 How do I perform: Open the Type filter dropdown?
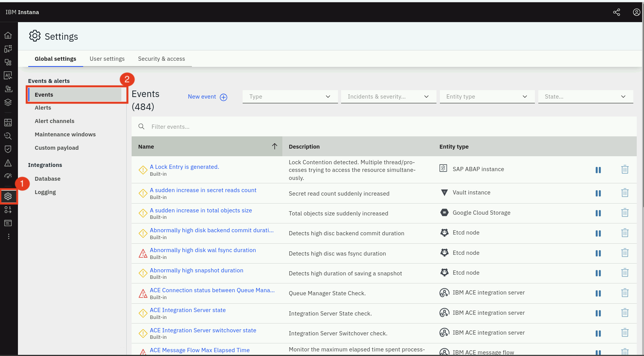290,97
